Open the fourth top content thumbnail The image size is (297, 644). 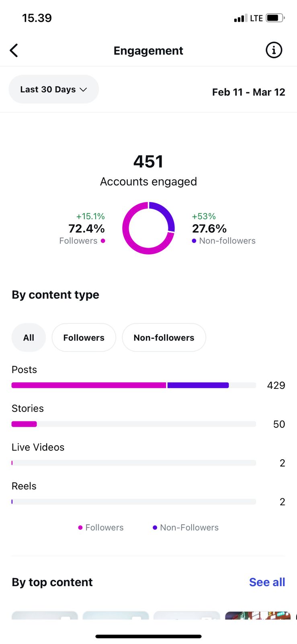[258, 615]
